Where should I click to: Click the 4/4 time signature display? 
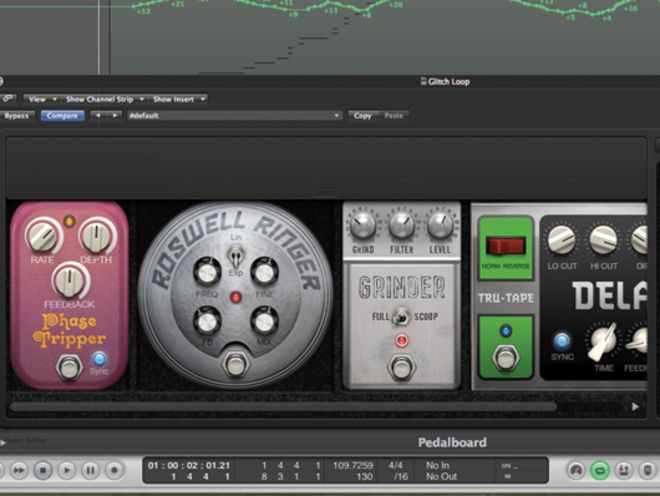pos(395,465)
